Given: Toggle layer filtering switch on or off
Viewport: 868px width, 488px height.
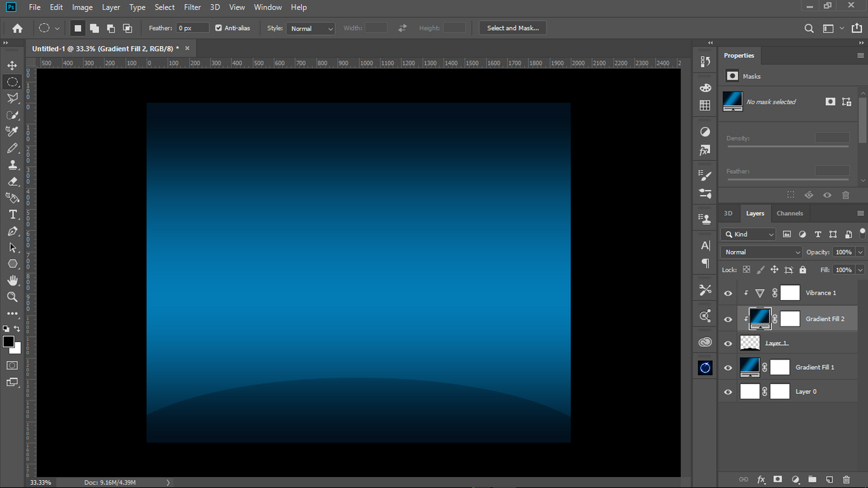Looking at the screenshot, I should pos(862,233).
